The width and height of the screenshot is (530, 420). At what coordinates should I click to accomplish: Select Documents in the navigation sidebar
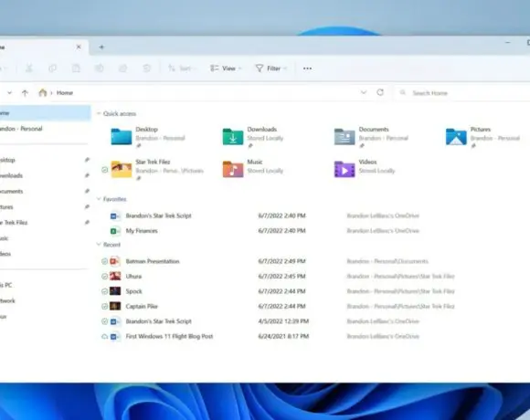tap(12, 192)
